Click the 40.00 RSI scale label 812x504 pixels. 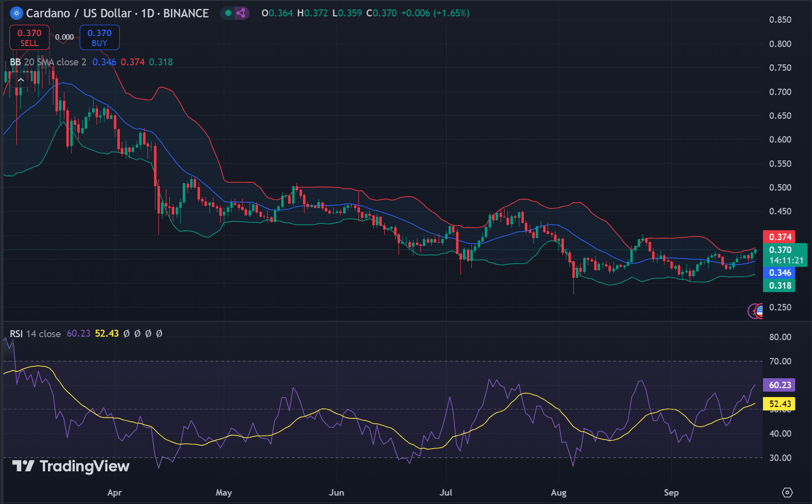click(780, 434)
